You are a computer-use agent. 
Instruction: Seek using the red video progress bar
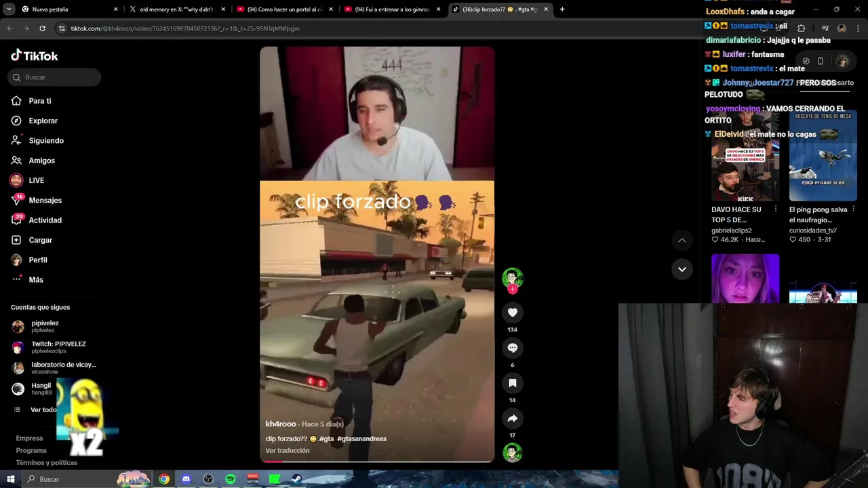click(x=377, y=462)
